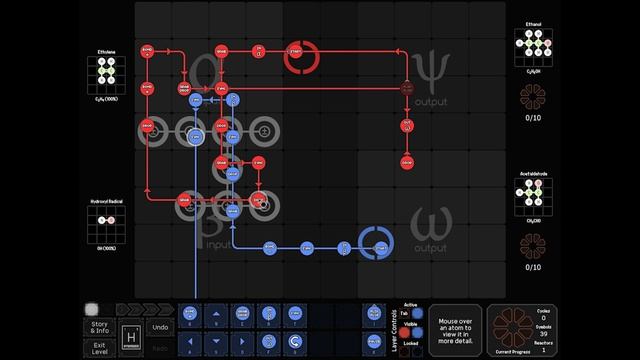Click the round stop control above Story & Info
Screen dimensions: 640x360
(91, 309)
